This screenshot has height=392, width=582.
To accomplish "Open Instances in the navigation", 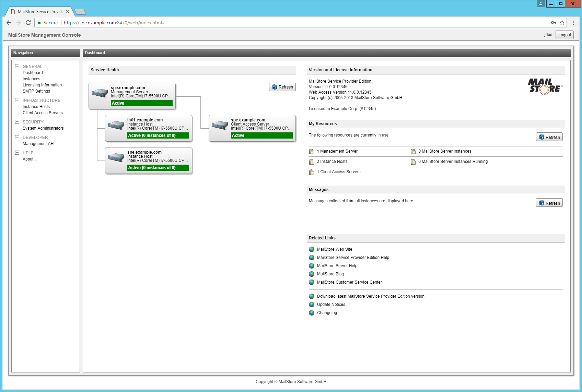I will coord(31,79).
